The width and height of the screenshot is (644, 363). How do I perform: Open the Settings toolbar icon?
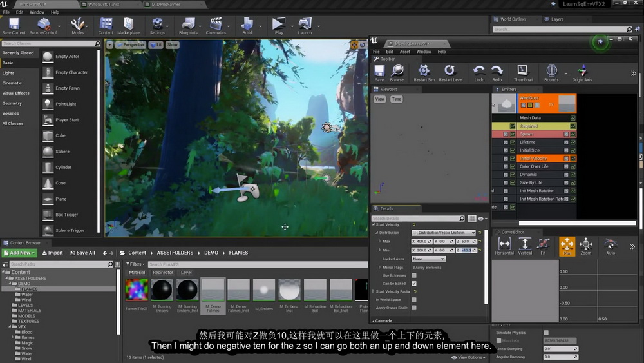pyautogui.click(x=157, y=26)
